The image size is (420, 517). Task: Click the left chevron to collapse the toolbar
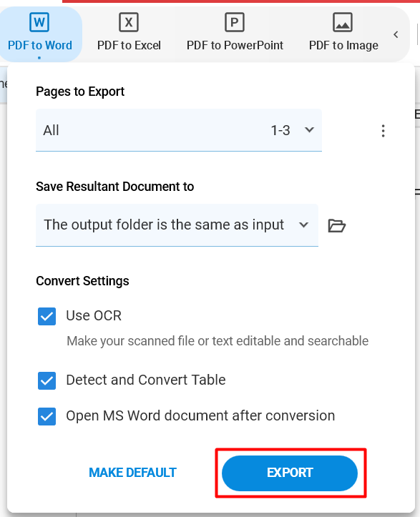tap(396, 34)
